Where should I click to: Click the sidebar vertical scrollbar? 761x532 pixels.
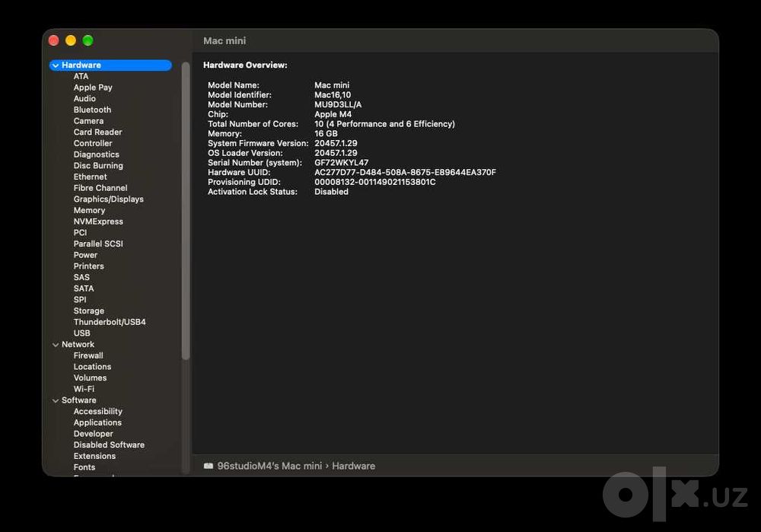pos(186,211)
